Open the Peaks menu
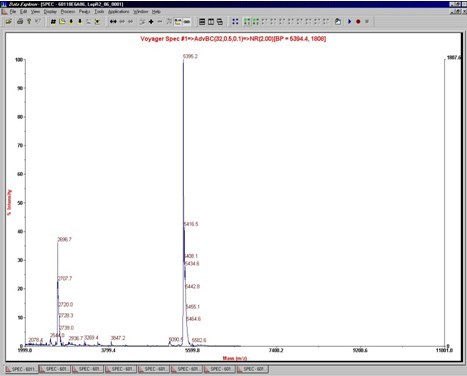This screenshot has height=376, width=467. pyautogui.click(x=85, y=12)
